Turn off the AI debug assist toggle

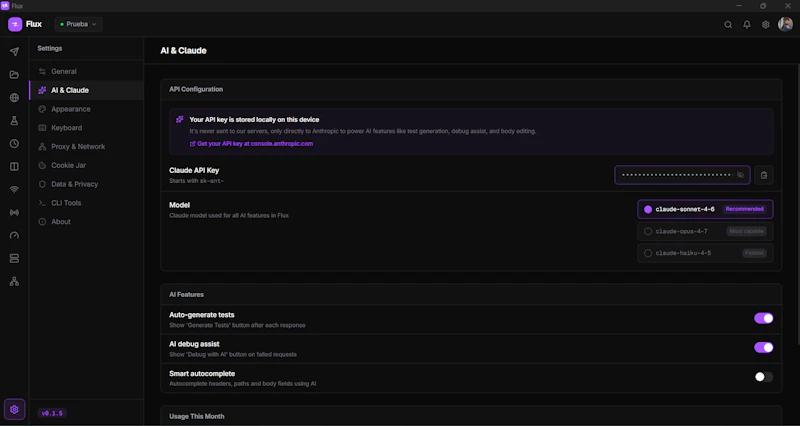coord(763,347)
